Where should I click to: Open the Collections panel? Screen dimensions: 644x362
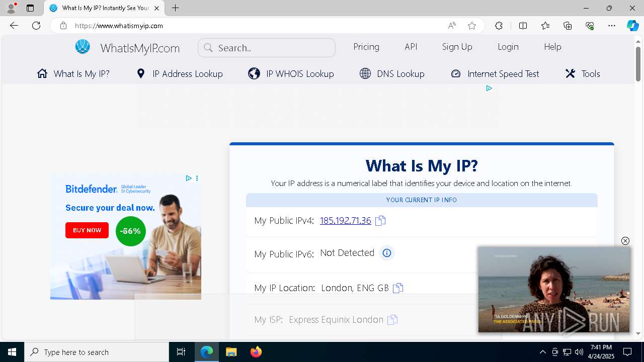coord(568,26)
